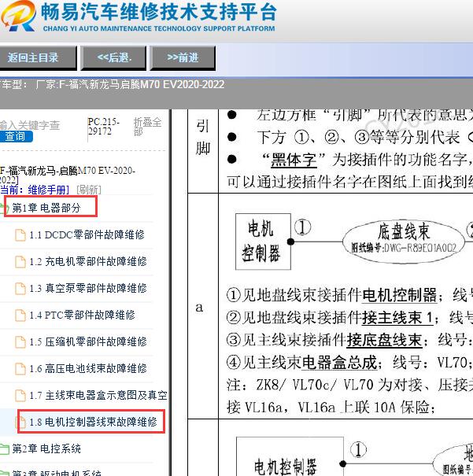The image size is (473, 476).
Task: Open 1.8 电机控制器线束故障维修
Action: [93, 422]
